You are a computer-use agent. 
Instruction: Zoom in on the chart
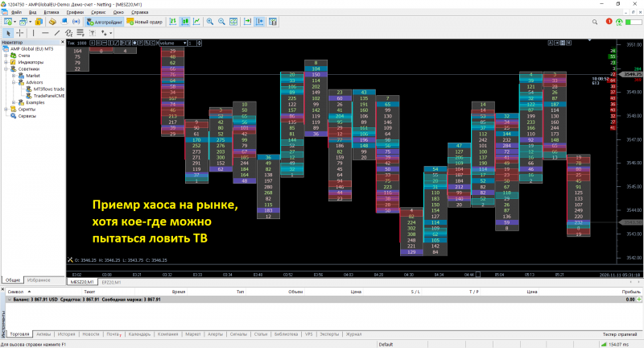(x=210, y=22)
